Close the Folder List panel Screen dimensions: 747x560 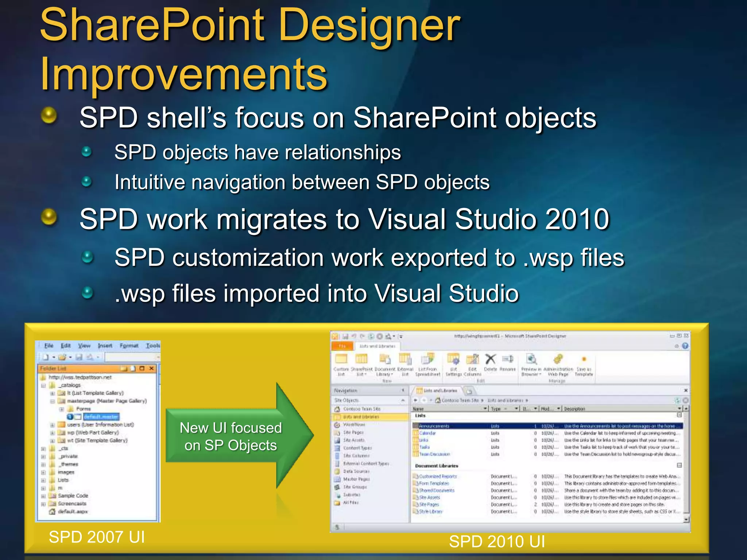151,368
